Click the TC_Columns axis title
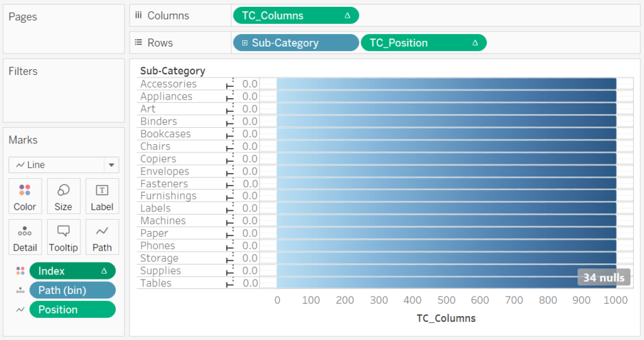Screen dimensions: 644x340 coord(446,318)
